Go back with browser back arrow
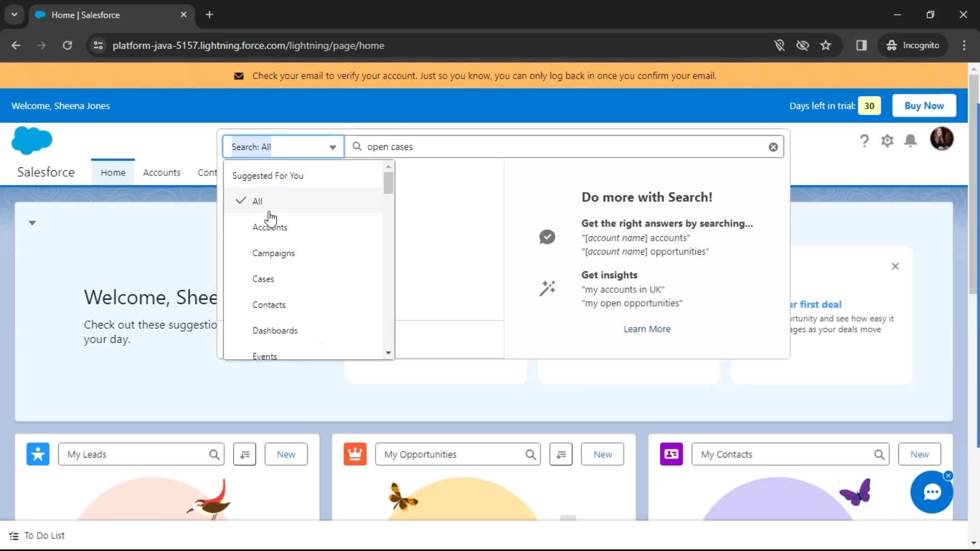 click(16, 45)
